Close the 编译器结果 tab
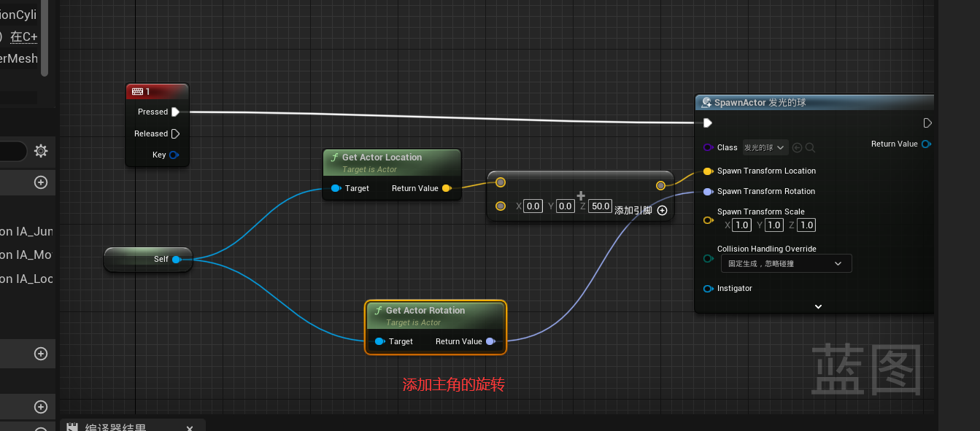Screen dimensions: 980x431 [x=190, y=429]
